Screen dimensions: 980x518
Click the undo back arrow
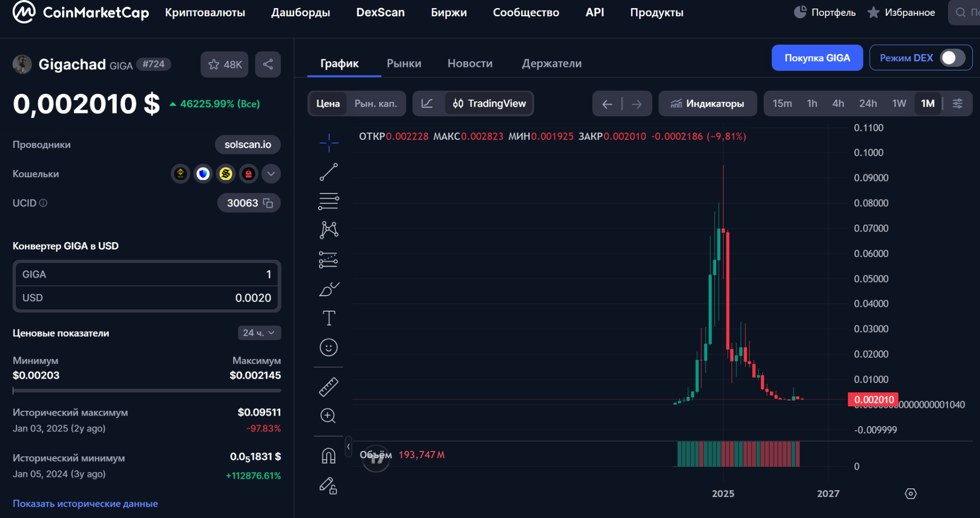pos(607,104)
